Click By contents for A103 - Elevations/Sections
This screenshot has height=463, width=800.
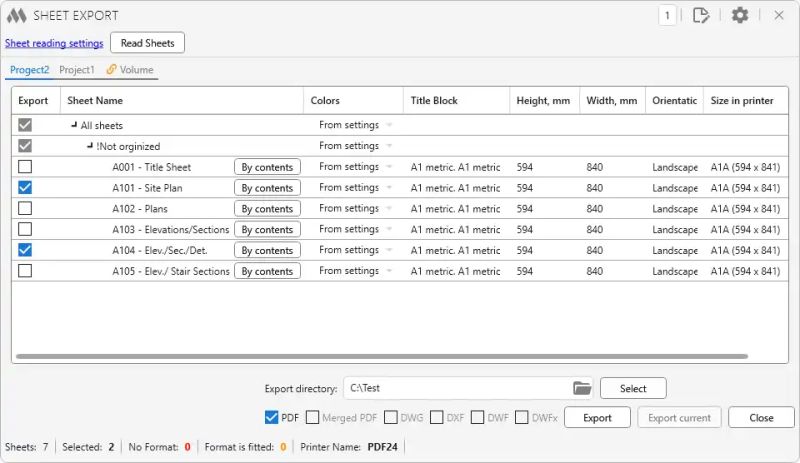click(267, 230)
